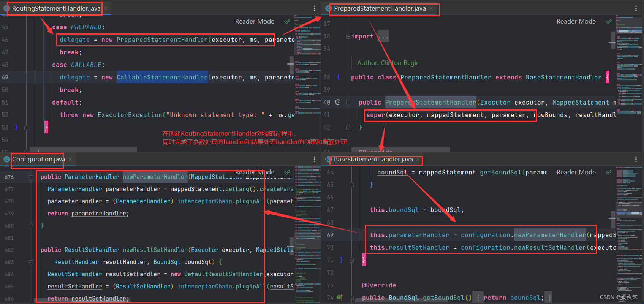Open tab options menu in BaseStatementHandler pane
Image resolution: width=644 pixels, height=304 pixels.
click(x=636, y=159)
